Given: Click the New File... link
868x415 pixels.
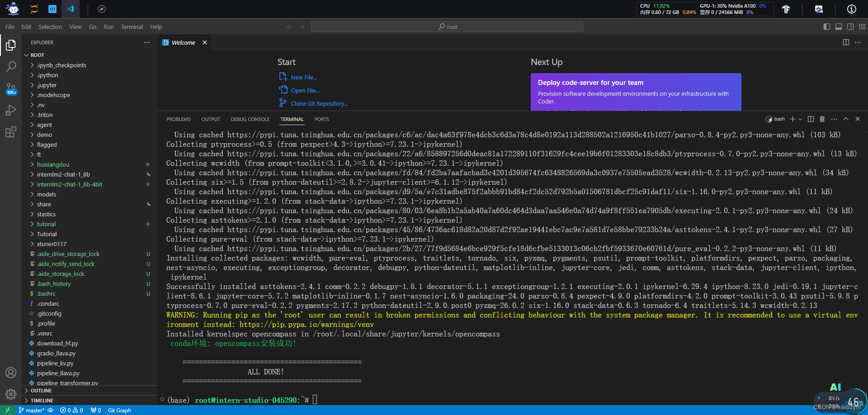Looking at the screenshot, I should pos(304,77).
